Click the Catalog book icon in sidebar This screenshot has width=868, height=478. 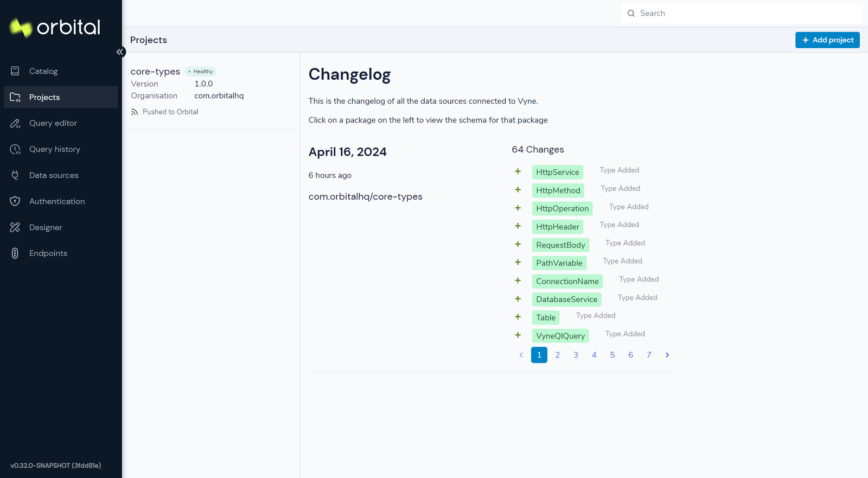tap(15, 71)
